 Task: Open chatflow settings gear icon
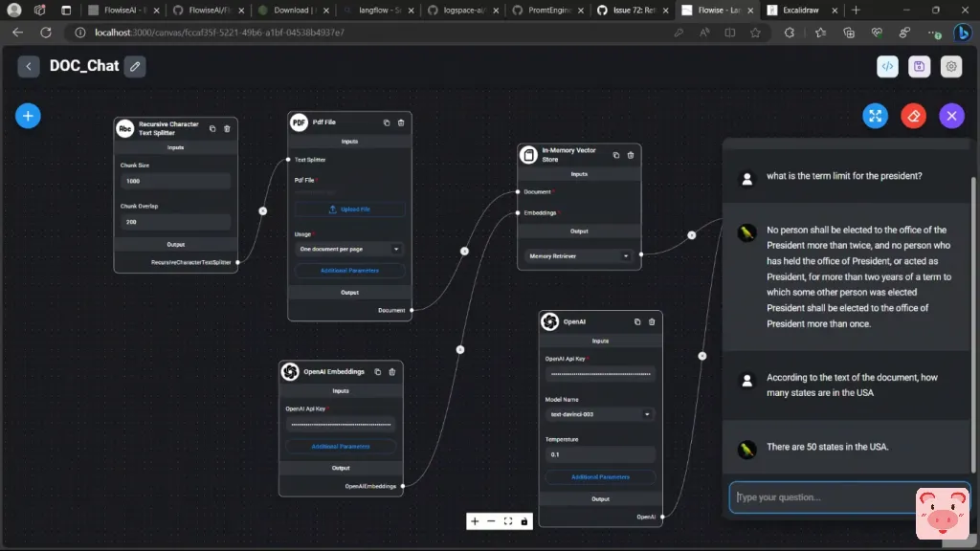(x=950, y=66)
